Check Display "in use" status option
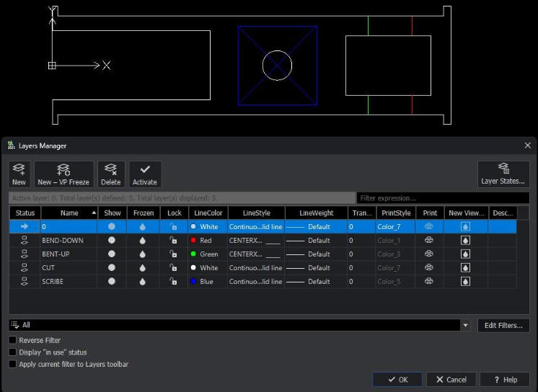This screenshot has height=392, width=538. click(13, 352)
